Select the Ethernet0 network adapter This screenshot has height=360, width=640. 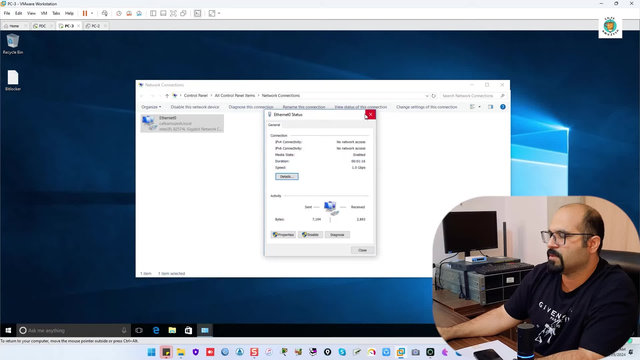coord(182,123)
